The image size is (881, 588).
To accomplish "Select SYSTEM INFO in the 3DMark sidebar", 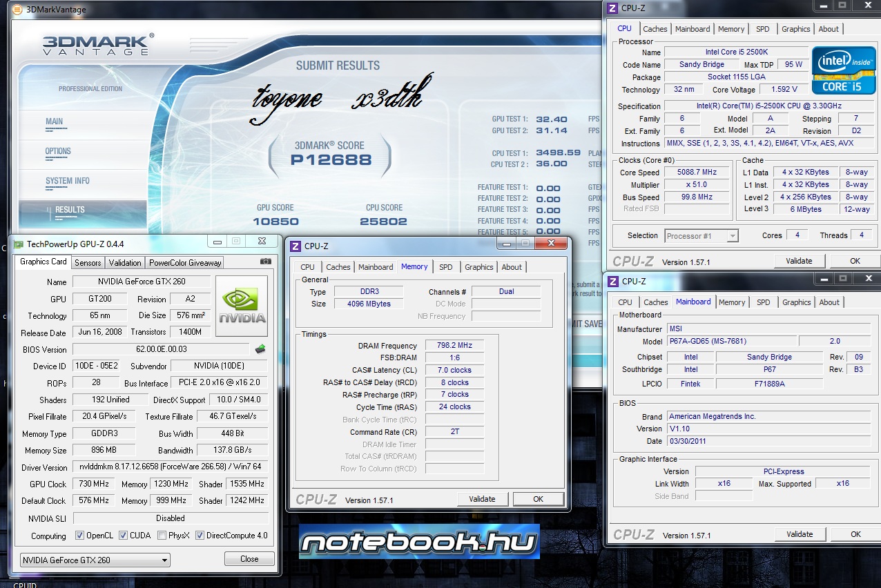I will coord(68,181).
